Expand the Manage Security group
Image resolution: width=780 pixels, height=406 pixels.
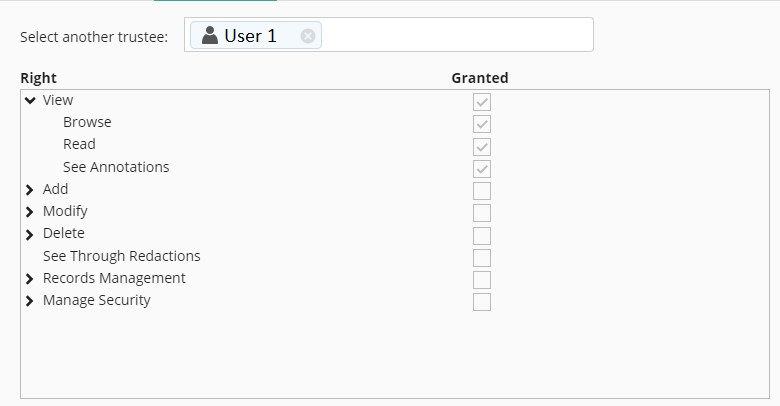click(x=30, y=301)
